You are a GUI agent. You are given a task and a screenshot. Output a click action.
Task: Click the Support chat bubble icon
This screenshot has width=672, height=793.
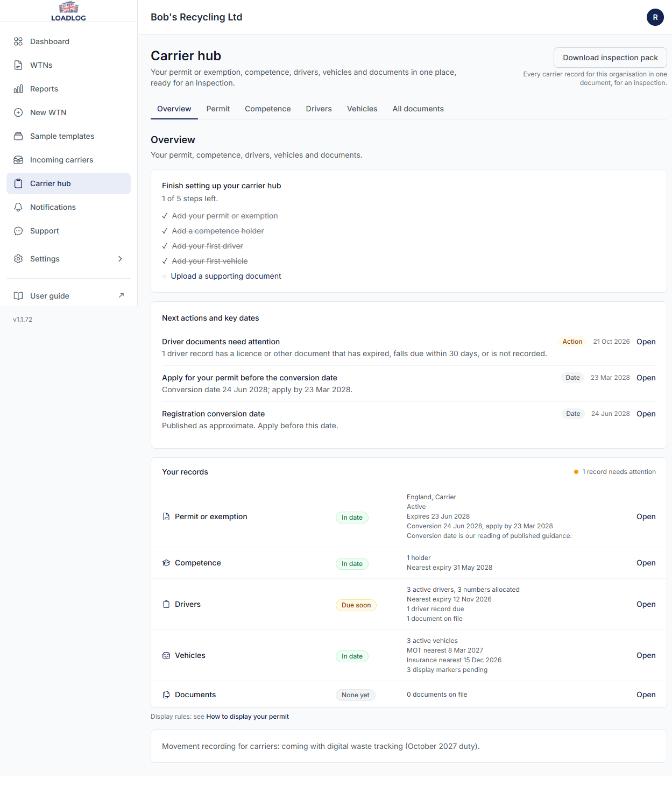[x=18, y=231]
